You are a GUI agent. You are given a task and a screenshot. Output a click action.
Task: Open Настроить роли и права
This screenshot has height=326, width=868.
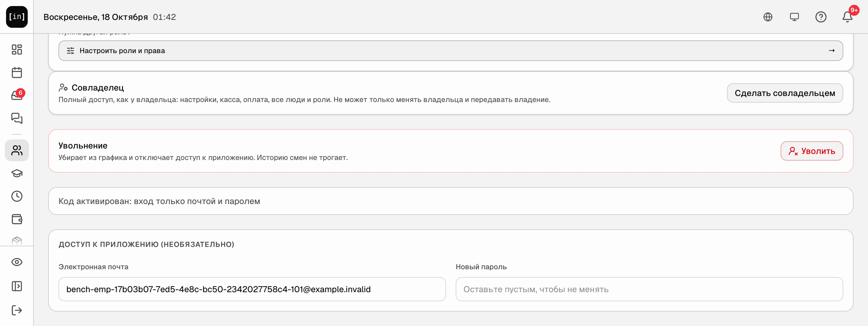click(451, 51)
